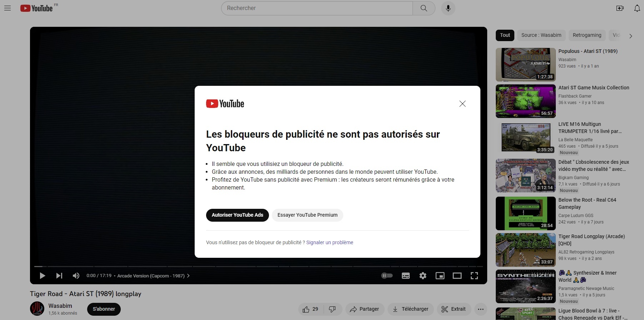Open La Belle Maquette channel link
The height and width of the screenshot is (320, 644).
point(575,140)
